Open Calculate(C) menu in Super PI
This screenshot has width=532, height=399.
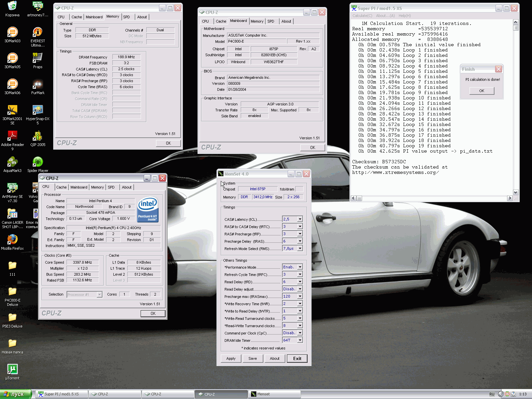pyautogui.click(x=362, y=16)
